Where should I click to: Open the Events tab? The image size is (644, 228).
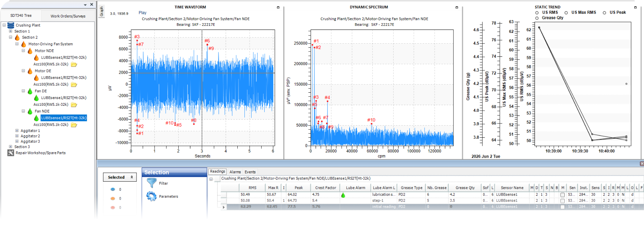coord(250,172)
